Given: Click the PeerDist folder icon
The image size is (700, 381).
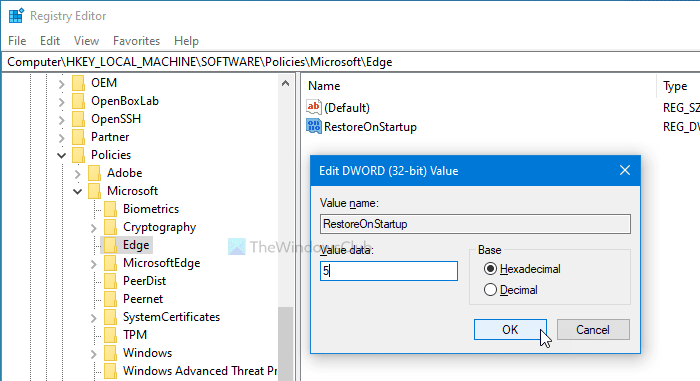Looking at the screenshot, I should [x=111, y=281].
